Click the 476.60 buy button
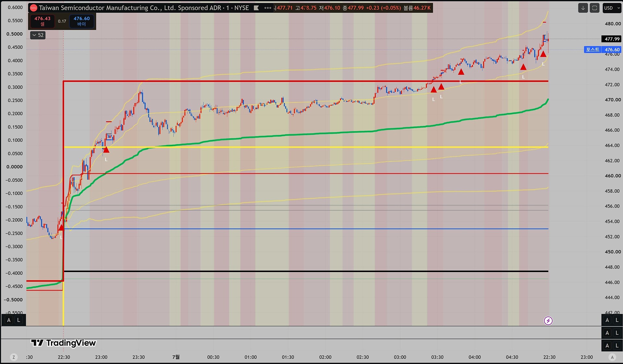Screen dimensions: 623x364 [x=81, y=21]
